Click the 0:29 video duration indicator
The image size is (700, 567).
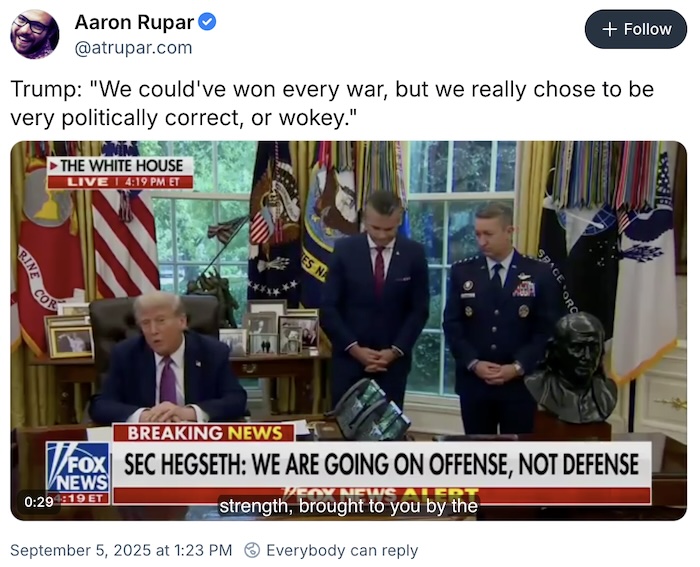point(39,502)
